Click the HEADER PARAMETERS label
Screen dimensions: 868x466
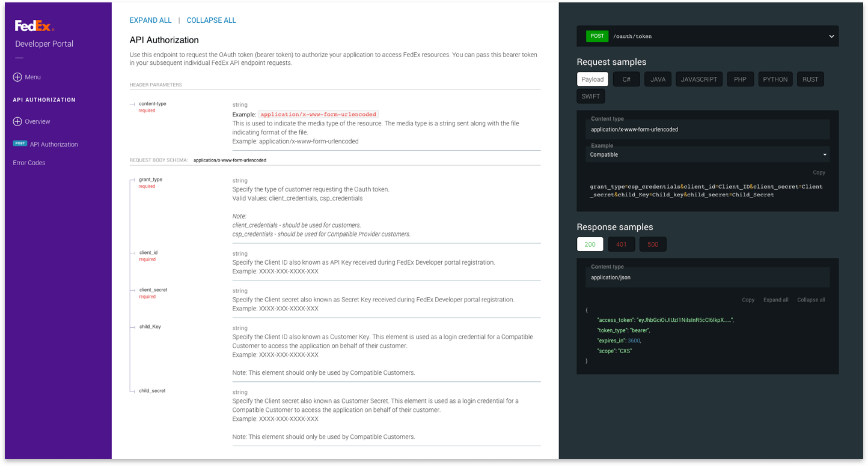click(156, 85)
